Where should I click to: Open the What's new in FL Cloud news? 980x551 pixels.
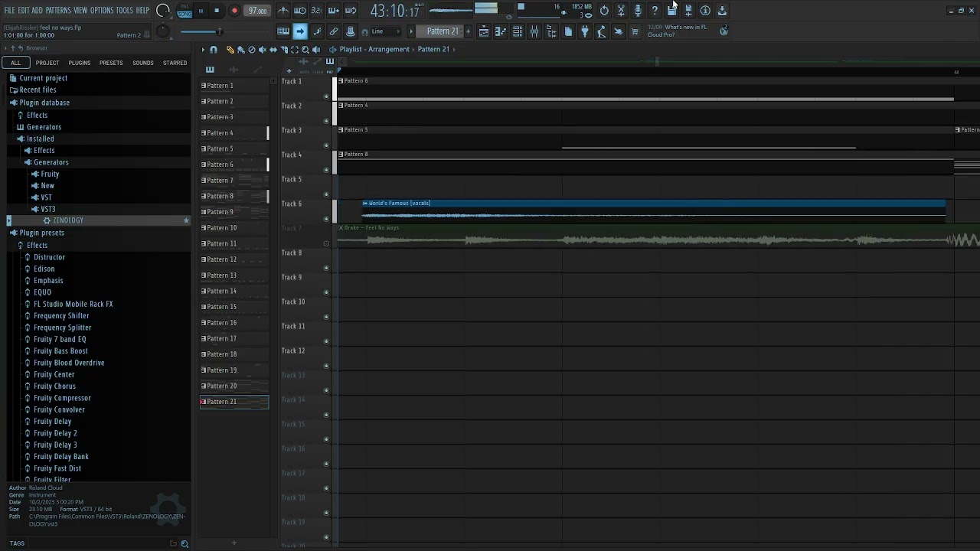[678, 31]
